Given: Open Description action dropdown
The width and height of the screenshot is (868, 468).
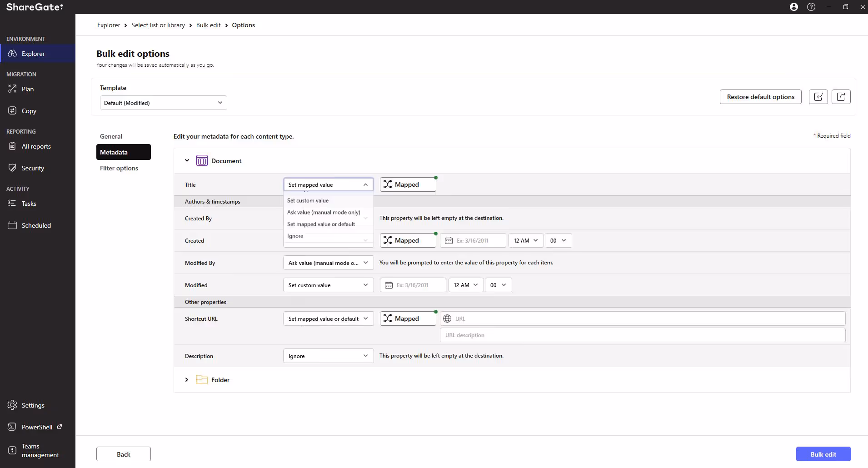Looking at the screenshot, I should coord(328,356).
